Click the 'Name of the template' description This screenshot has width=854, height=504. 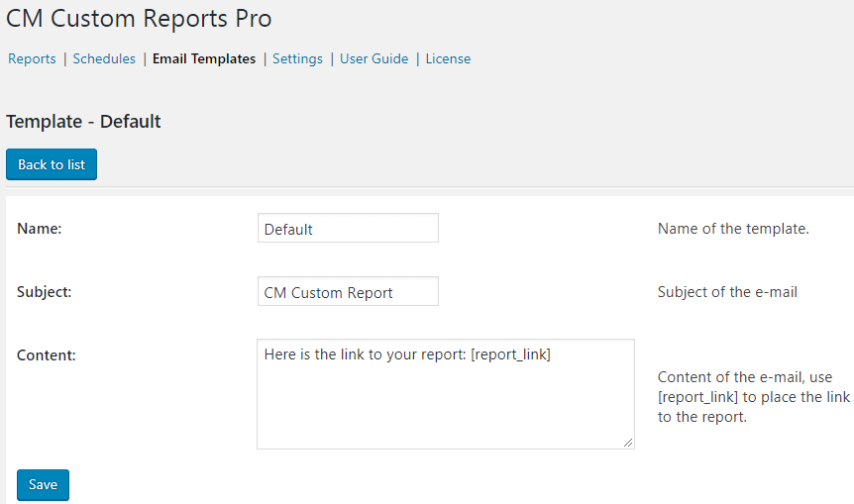tap(733, 229)
